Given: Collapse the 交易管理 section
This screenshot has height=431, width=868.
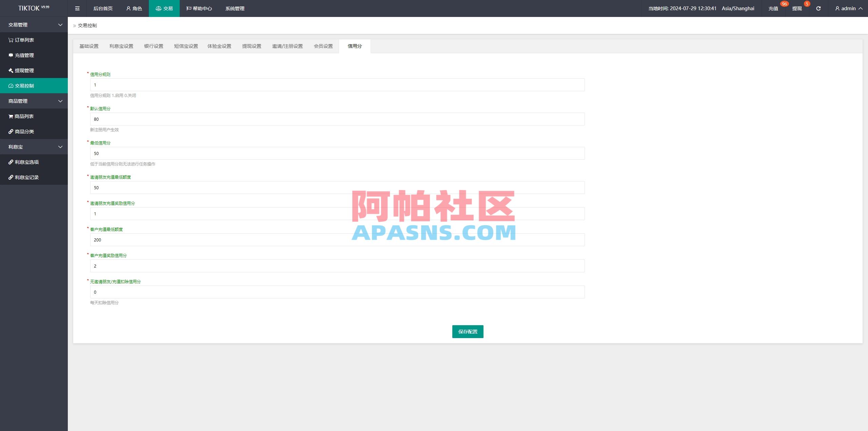Looking at the screenshot, I should [x=34, y=24].
